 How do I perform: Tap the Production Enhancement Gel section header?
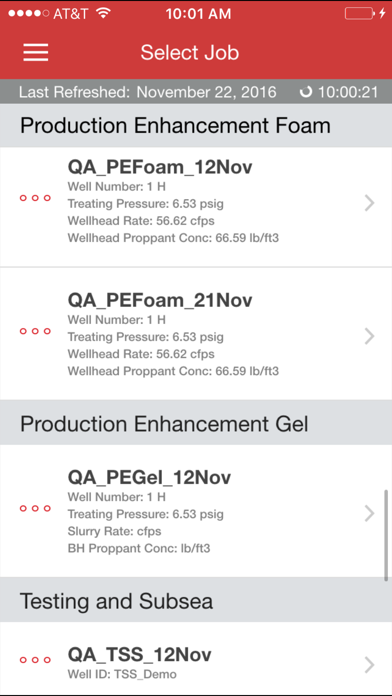(x=196, y=424)
